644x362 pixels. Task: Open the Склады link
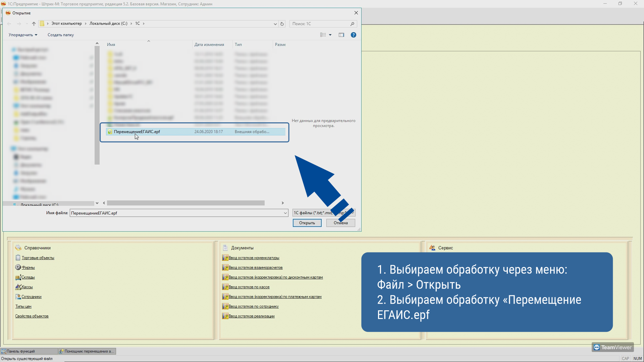(28, 278)
